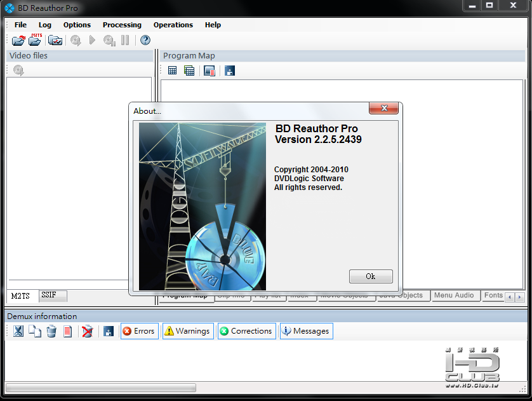Click the trash bin icon in Demux toolbar
The image size is (532, 401).
click(x=51, y=331)
